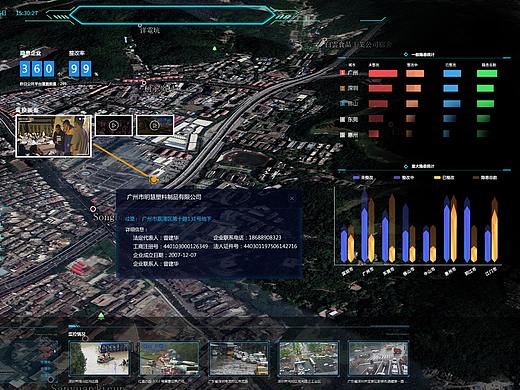
Task: Click the diamond icon of the upper statistics header
Action: [406, 54]
